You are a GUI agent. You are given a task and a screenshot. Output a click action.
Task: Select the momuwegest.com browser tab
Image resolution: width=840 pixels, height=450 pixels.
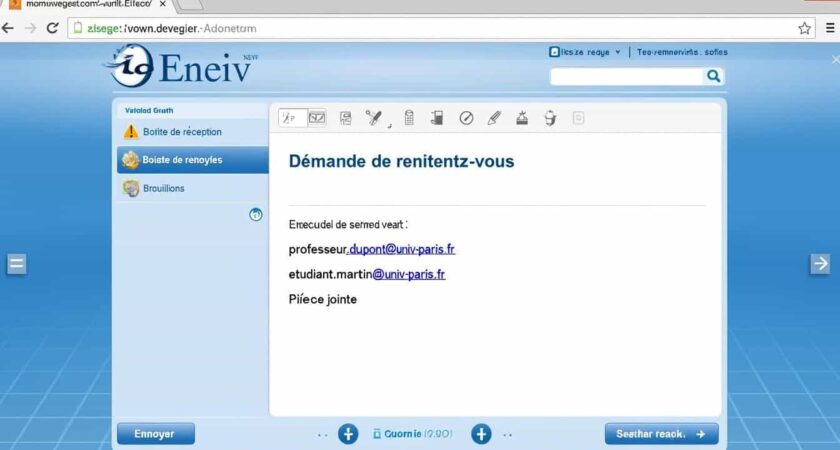(86, 4)
